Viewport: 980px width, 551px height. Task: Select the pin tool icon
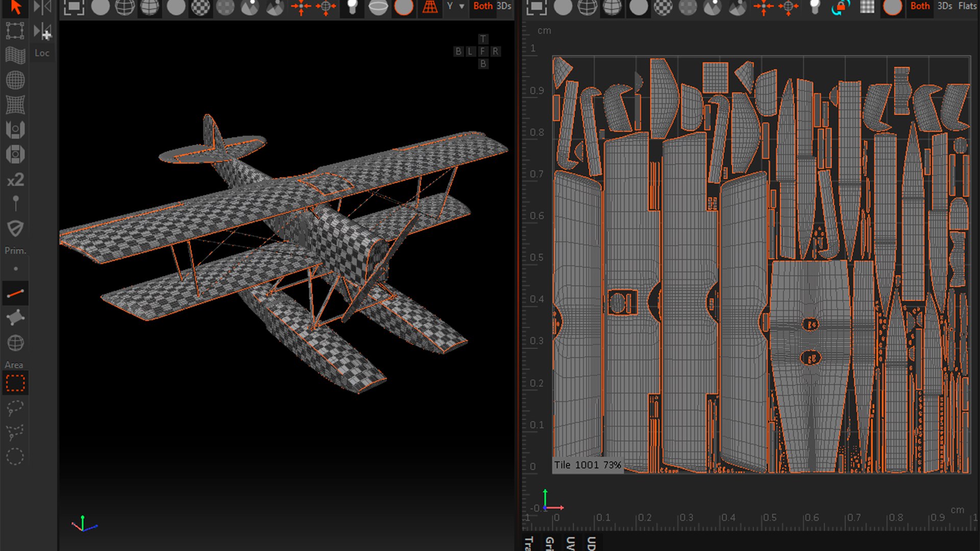(x=15, y=204)
